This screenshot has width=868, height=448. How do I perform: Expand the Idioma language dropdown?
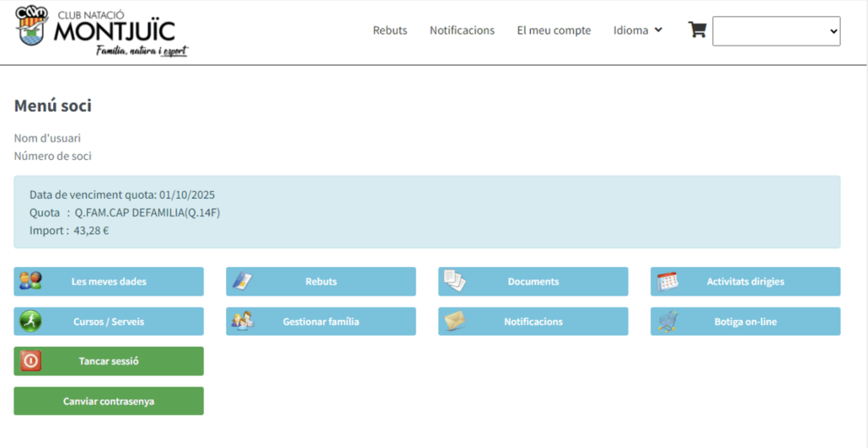pos(631,30)
